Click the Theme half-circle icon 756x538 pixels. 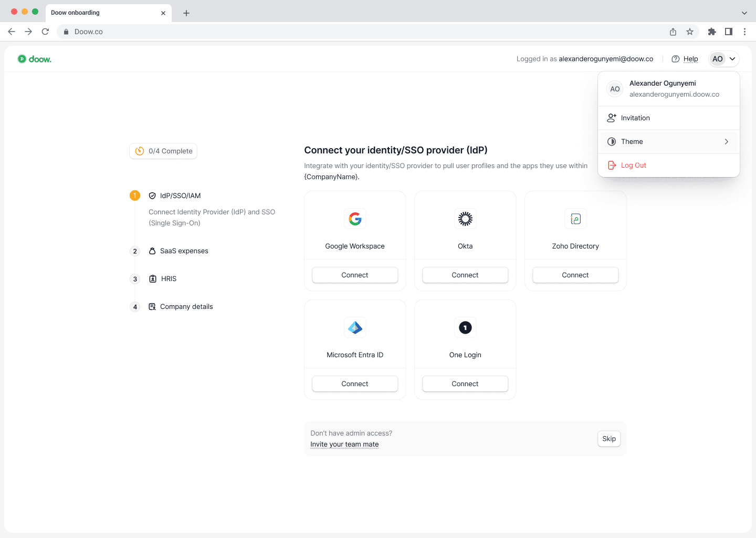coord(612,141)
